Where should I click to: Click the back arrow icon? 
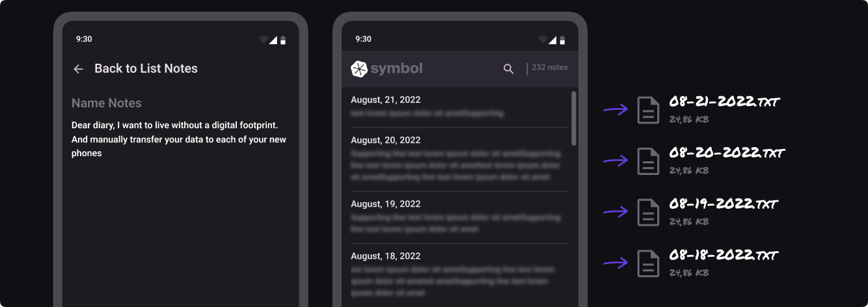pos(79,69)
